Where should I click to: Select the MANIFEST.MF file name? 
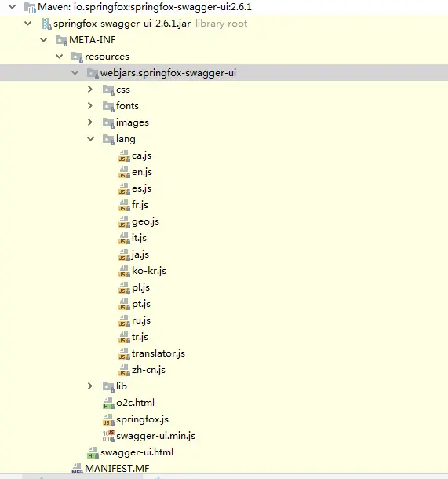coord(117,469)
